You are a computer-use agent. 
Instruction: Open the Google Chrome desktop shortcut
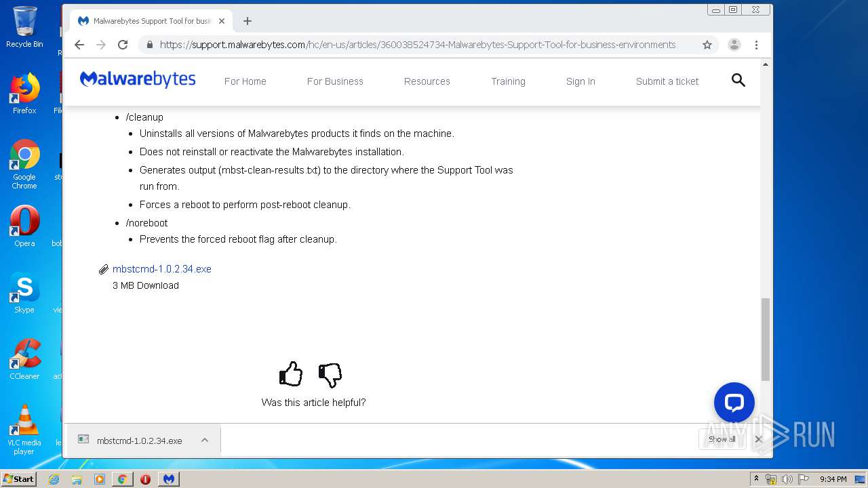point(24,164)
